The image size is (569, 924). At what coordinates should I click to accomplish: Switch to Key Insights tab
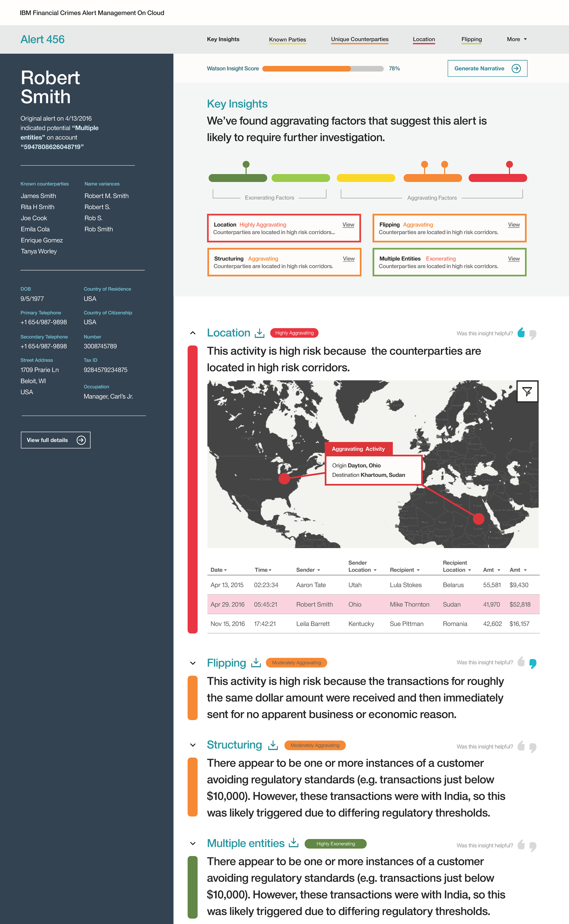coord(223,39)
